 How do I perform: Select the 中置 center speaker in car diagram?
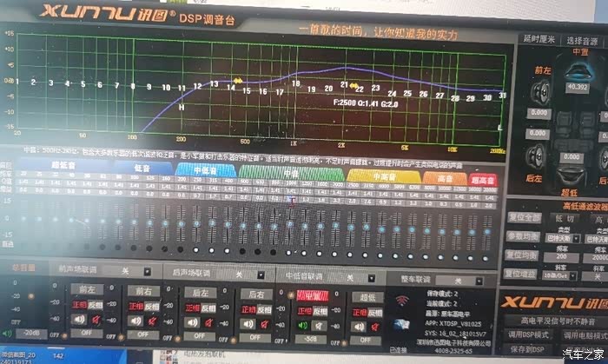tap(578, 72)
